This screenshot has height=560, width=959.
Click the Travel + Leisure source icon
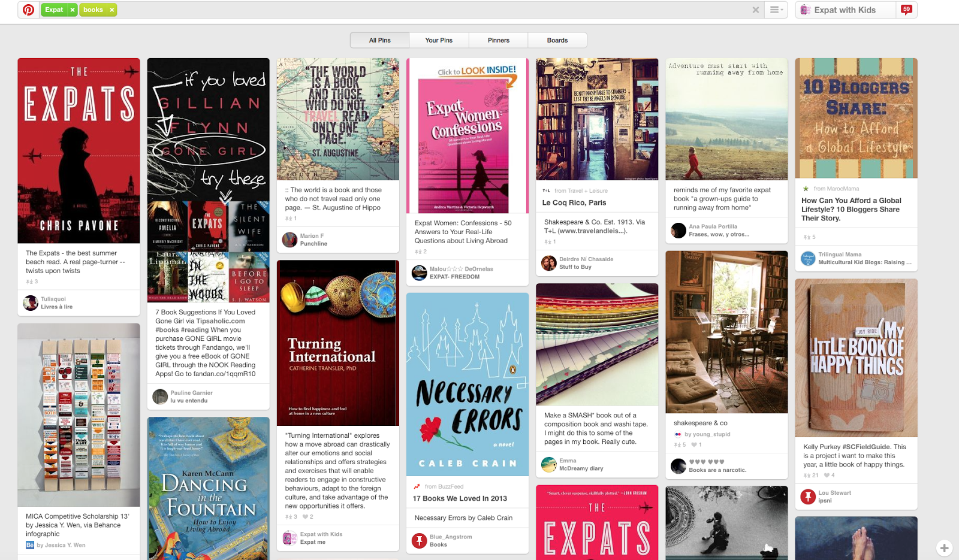[x=546, y=190]
